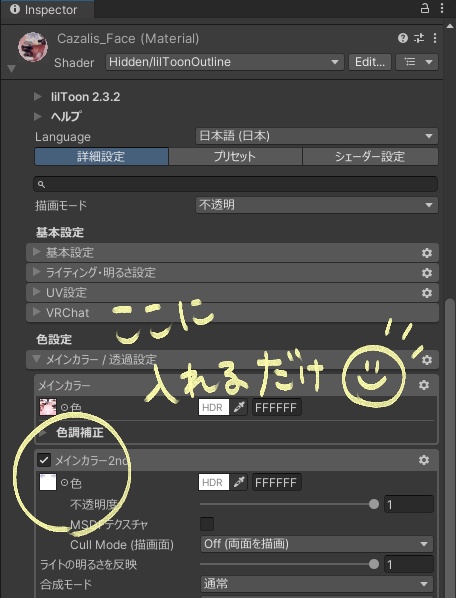Open the shader list options dropdown
Screen dimensions: 456x598
pos(417,62)
